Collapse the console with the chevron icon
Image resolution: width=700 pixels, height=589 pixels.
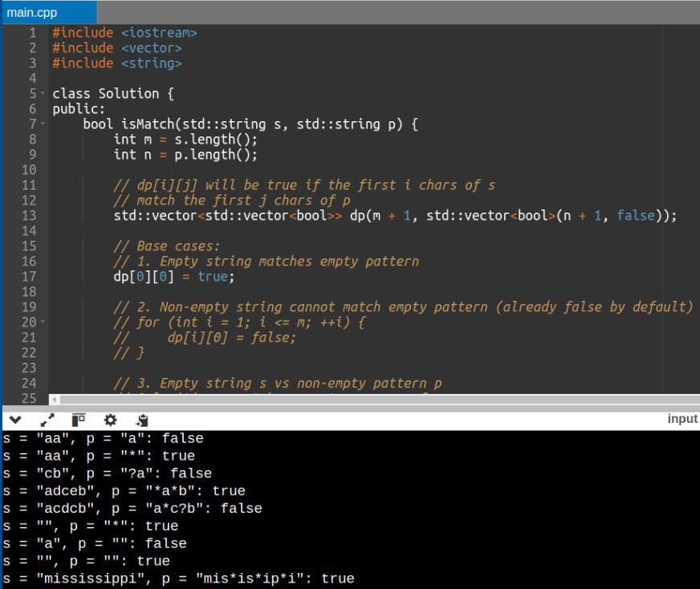tap(15, 420)
